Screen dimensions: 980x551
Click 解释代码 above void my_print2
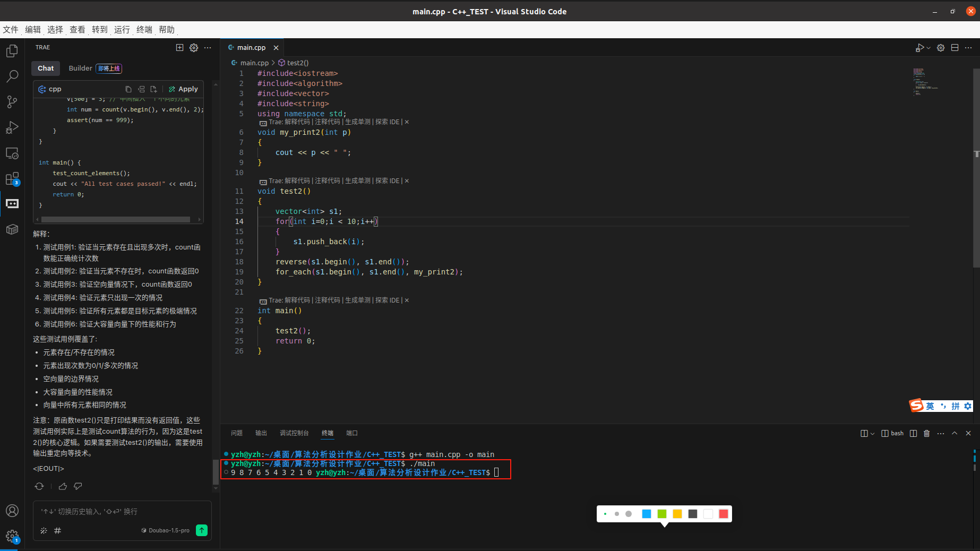[297, 122]
